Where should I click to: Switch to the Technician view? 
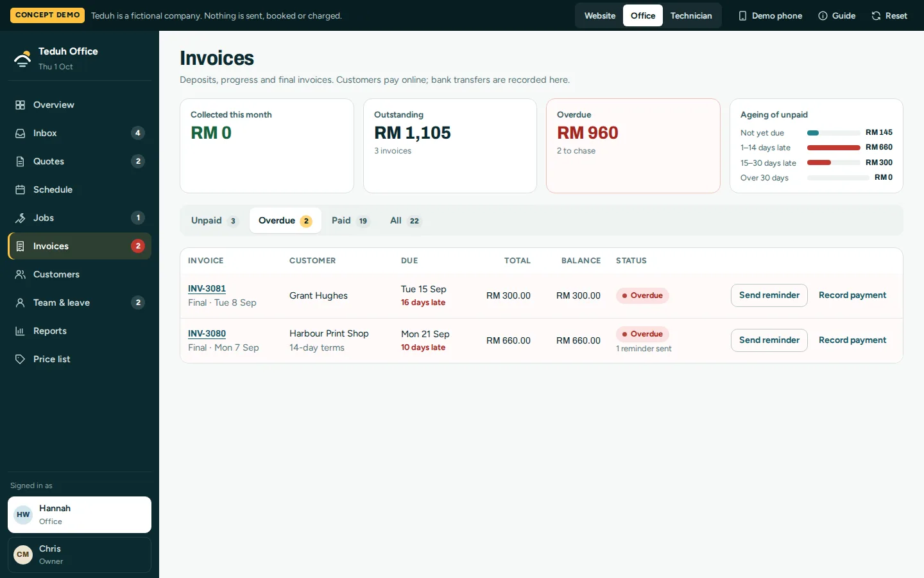[x=691, y=15]
